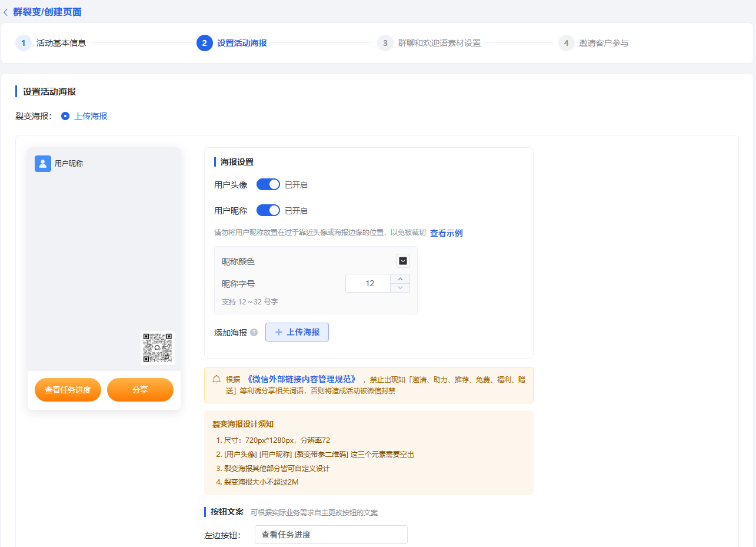This screenshot has width=756, height=547.
Task: Toggle the 用户昵称 switch
Action: [x=268, y=211]
